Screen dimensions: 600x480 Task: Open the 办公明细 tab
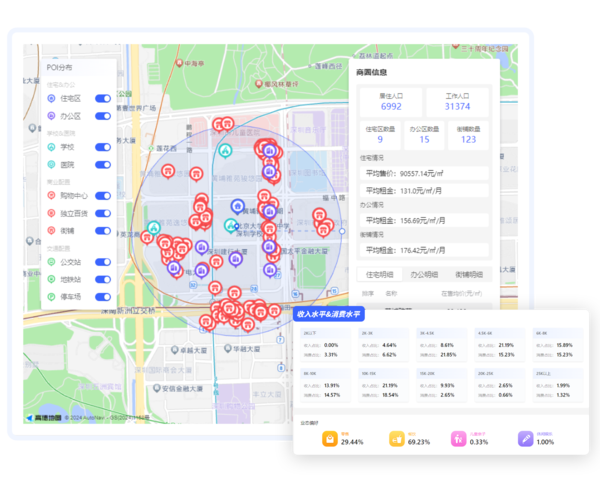[x=424, y=274]
